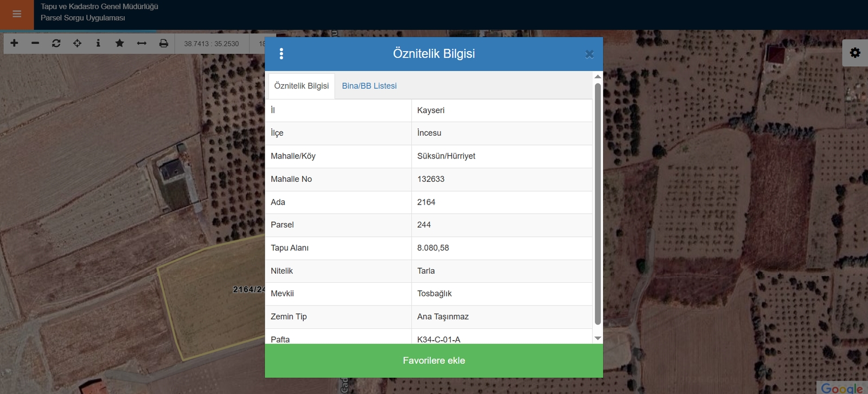Image resolution: width=868 pixels, height=394 pixels.
Task: Activate the locate crosshair tool
Action: coord(77,43)
